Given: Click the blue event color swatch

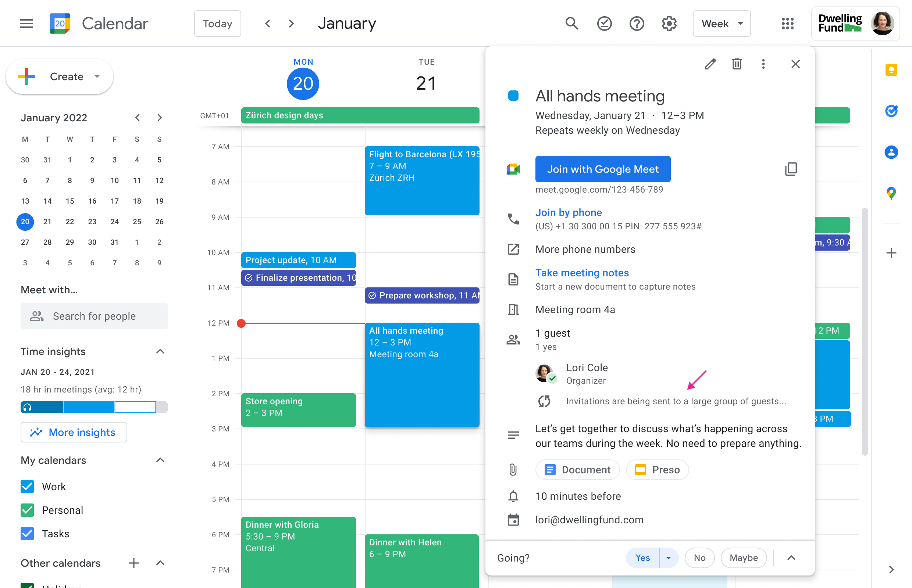Looking at the screenshot, I should click(513, 96).
